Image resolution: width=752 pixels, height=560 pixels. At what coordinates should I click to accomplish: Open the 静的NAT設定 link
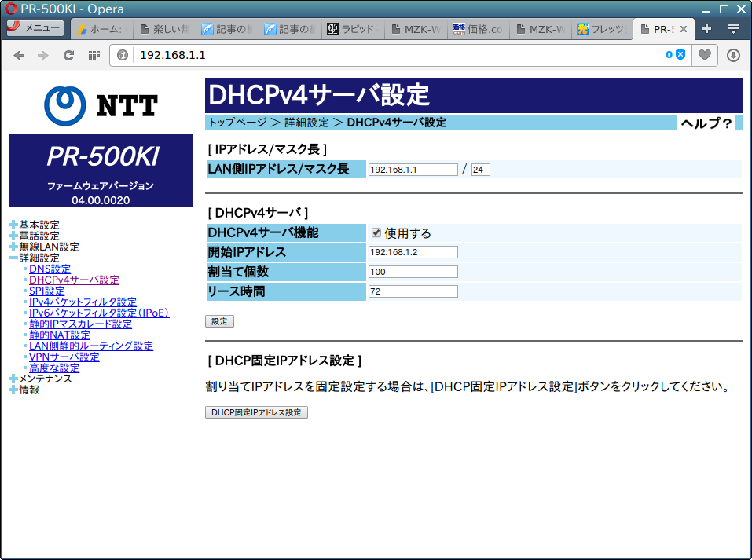(x=60, y=335)
